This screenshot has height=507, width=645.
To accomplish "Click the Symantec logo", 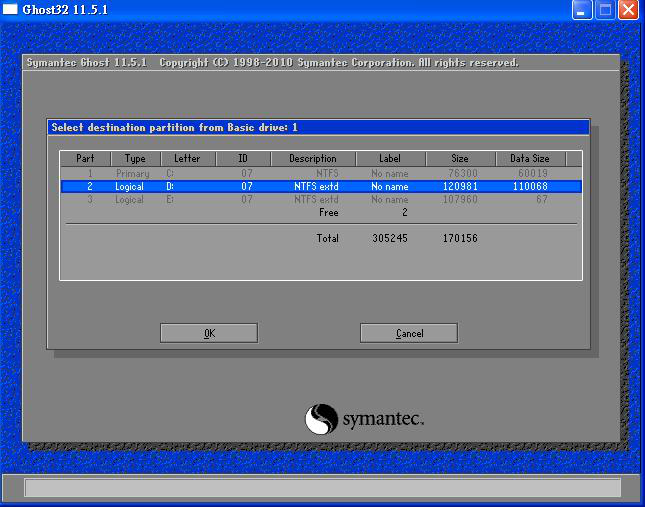I will click(x=364, y=419).
